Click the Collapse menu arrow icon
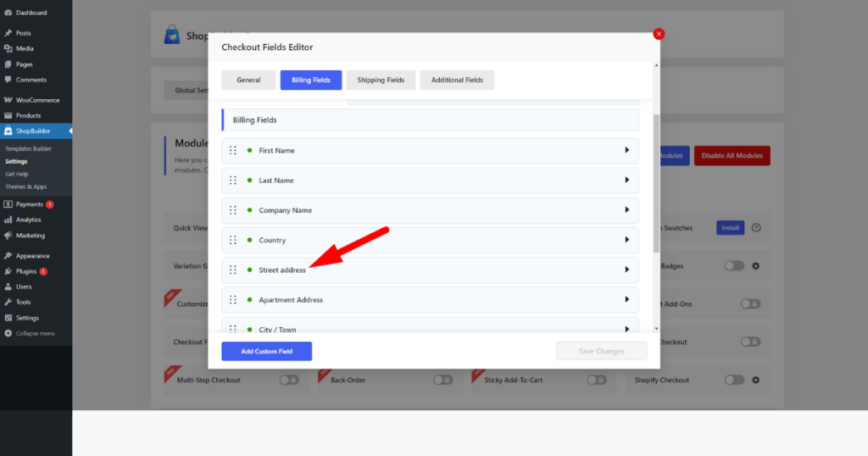Screen dimensions: 868x456 coord(8,333)
